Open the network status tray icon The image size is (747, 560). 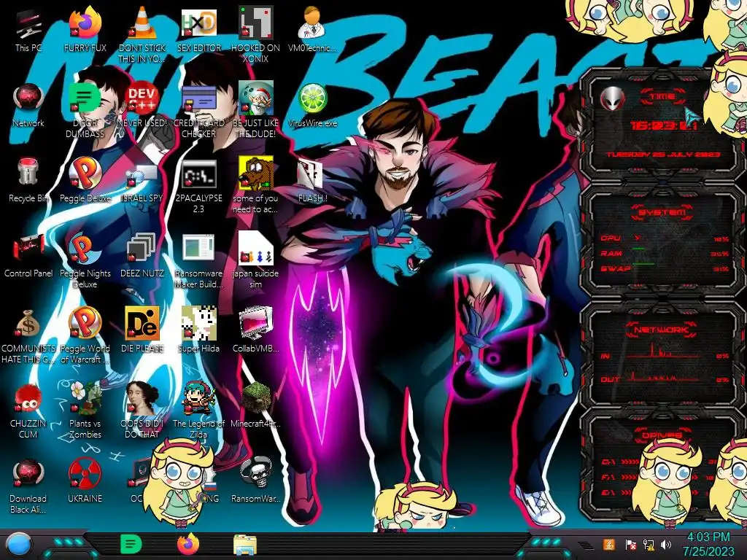pyautogui.click(x=648, y=545)
